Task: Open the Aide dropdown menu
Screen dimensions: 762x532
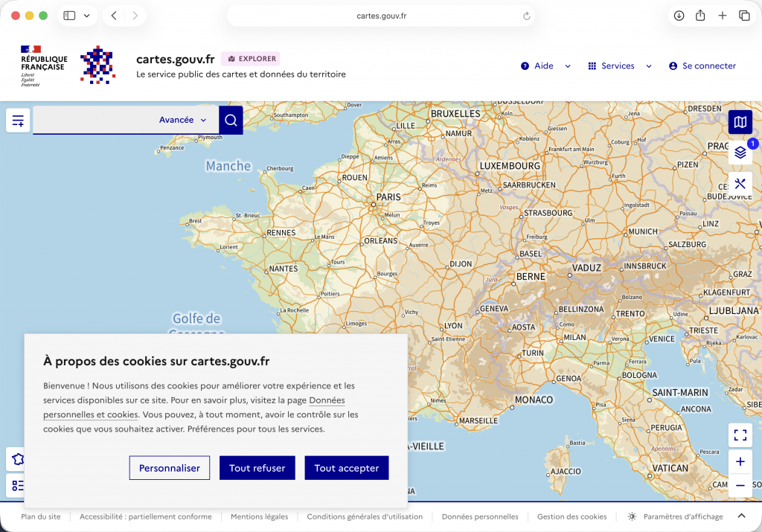Action: point(545,65)
